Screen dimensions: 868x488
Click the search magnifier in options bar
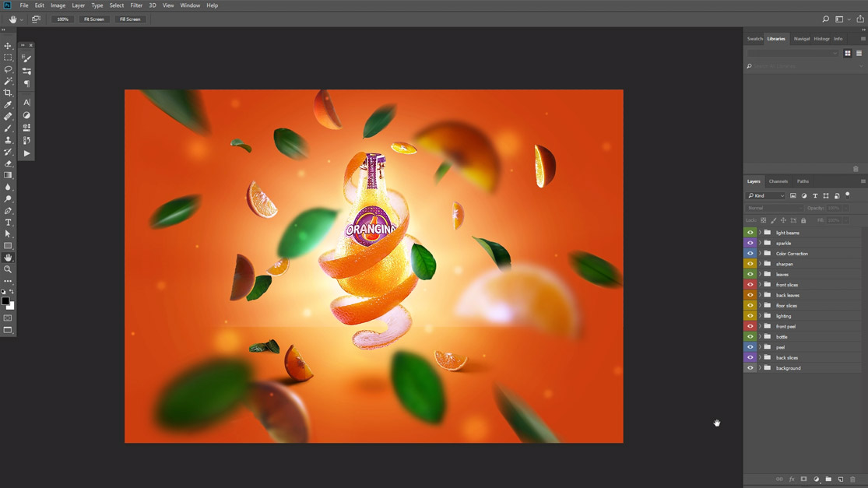825,19
